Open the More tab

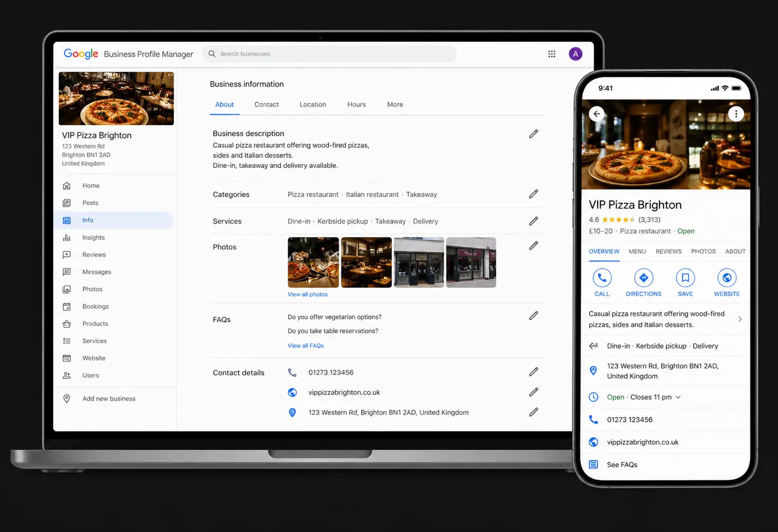point(395,105)
